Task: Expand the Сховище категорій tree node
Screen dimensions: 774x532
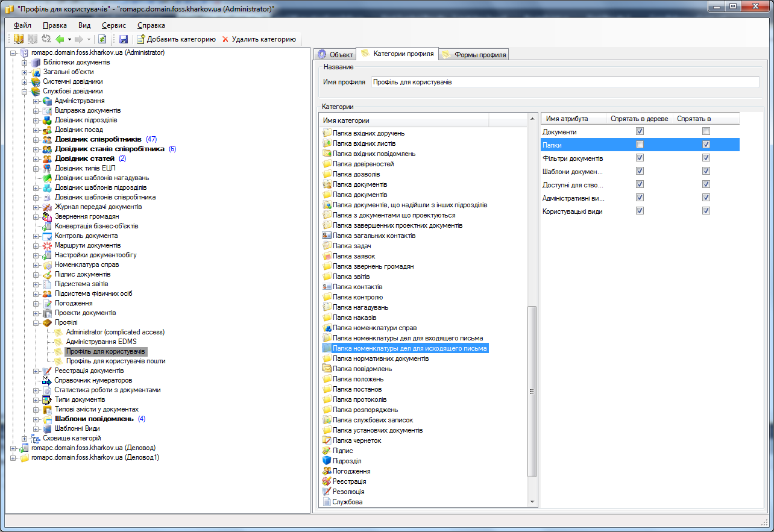Action: [24, 438]
